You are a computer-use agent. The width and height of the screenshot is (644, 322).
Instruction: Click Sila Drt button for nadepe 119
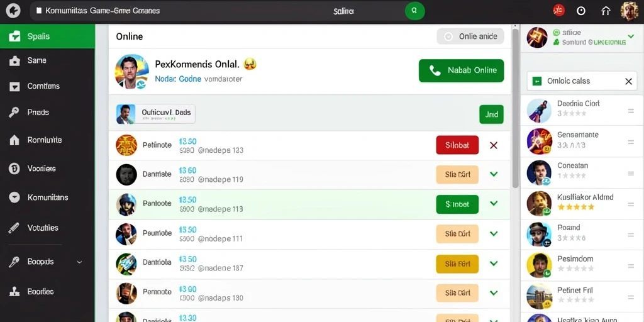coord(457,174)
